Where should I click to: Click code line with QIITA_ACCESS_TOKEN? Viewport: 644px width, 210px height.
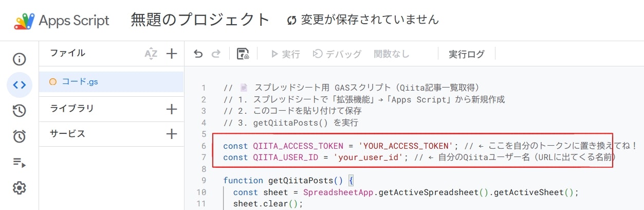[x=430, y=146]
